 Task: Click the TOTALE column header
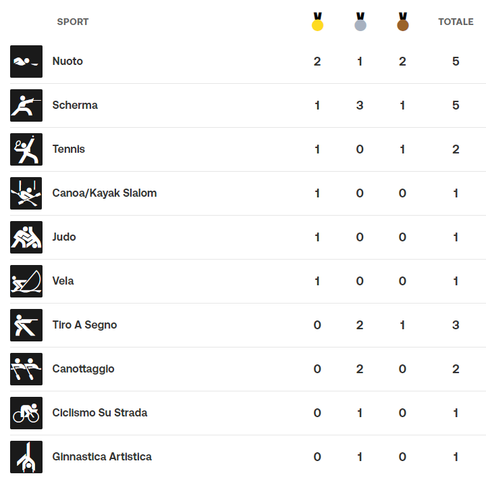tap(456, 22)
